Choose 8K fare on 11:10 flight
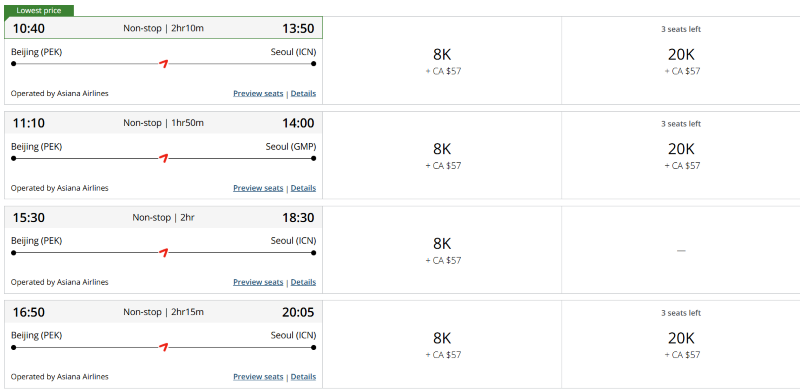This screenshot has width=800, height=391. pos(442,155)
